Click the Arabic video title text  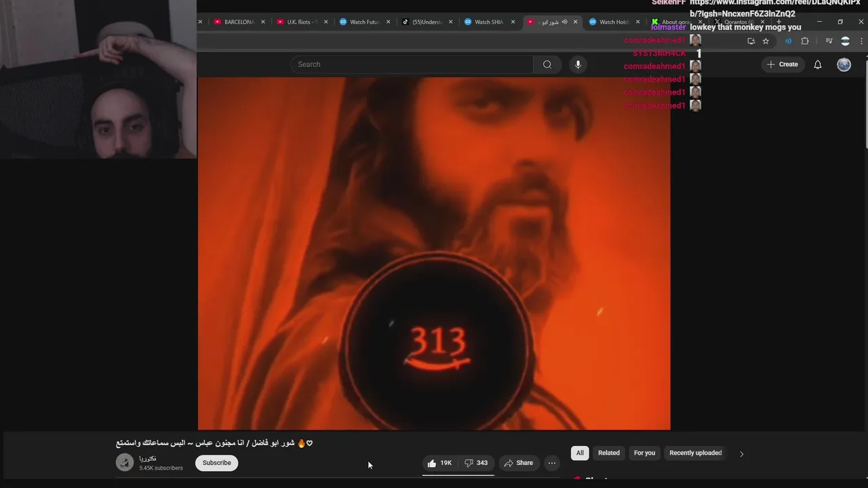(x=214, y=443)
